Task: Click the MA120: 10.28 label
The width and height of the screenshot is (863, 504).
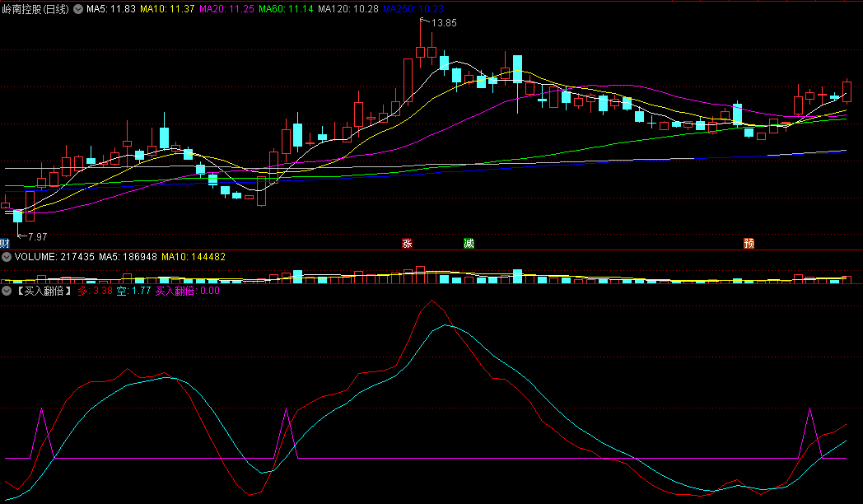Action: coord(348,9)
